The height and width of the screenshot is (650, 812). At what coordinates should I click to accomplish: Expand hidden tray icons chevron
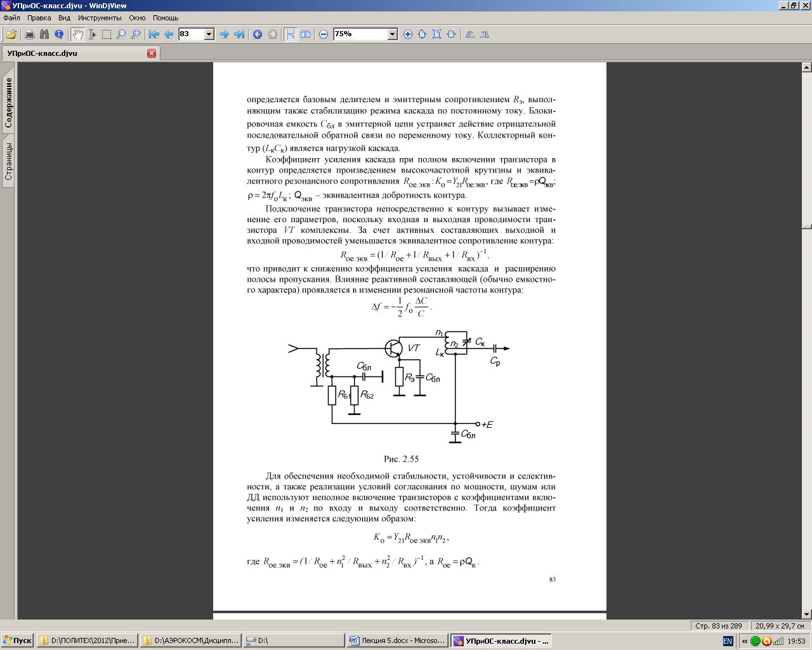pos(745,641)
